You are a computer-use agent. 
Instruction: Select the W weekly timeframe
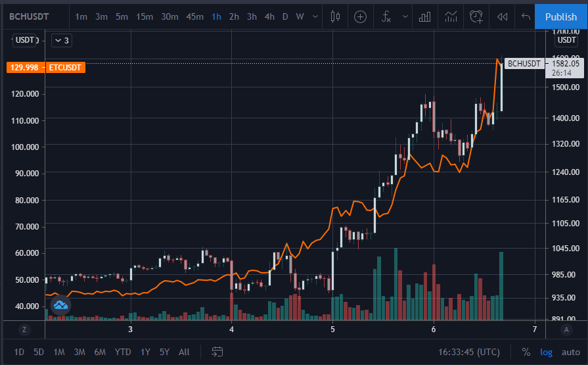pyautogui.click(x=300, y=16)
